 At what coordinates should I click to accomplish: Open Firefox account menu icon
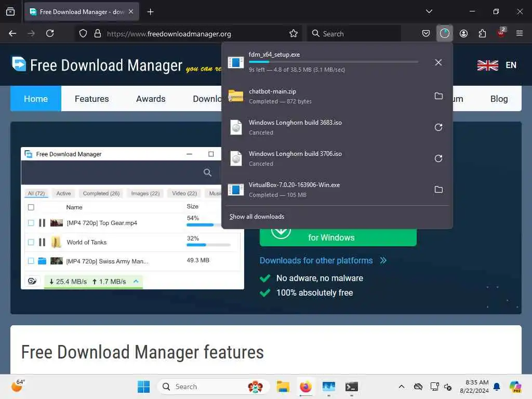coord(463,33)
